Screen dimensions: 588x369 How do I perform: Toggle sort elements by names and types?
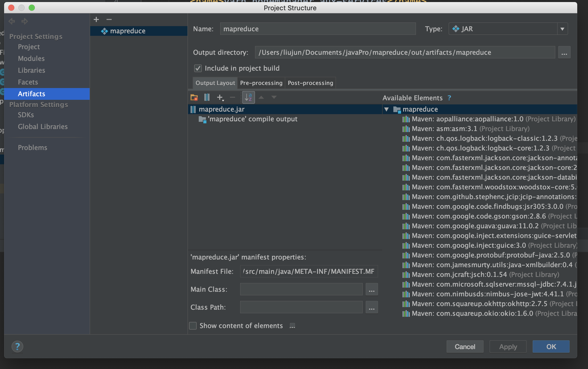248,97
